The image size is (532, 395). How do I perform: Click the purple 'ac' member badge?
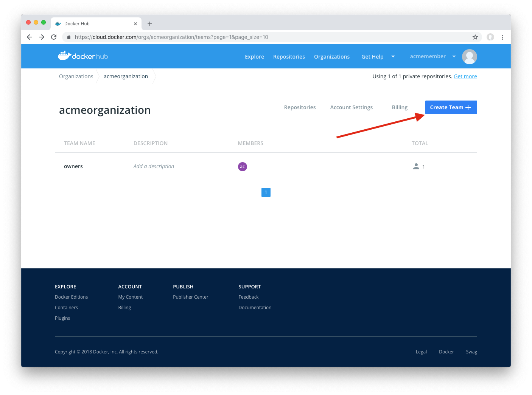coord(243,167)
